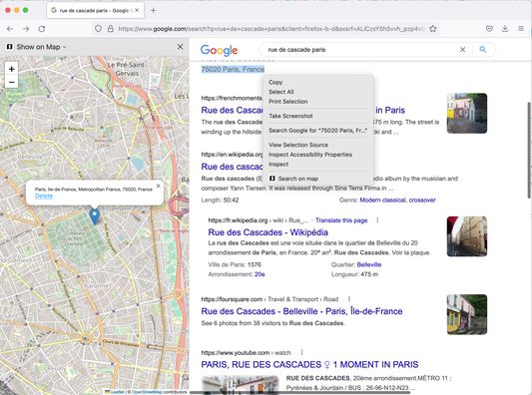
Task: Open 'PARIS, RUE DES CASCADES' YouTube result
Action: click(x=309, y=365)
